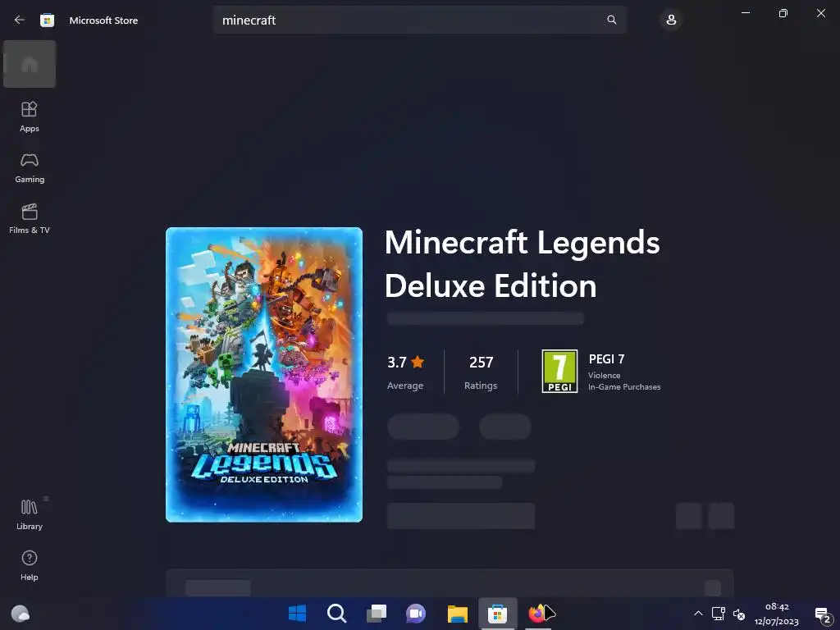Click the Microsoft Store logo icon
840x630 pixels.
pyautogui.click(x=47, y=21)
